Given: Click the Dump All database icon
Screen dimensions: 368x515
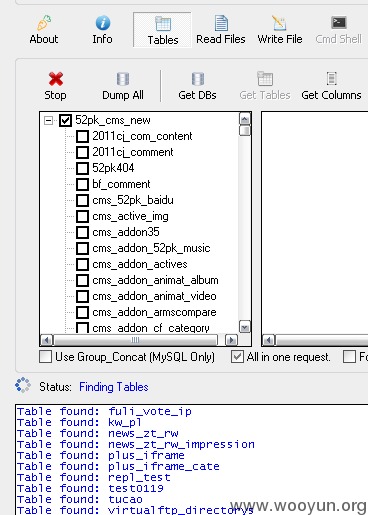Looking at the screenshot, I should pos(123,79).
